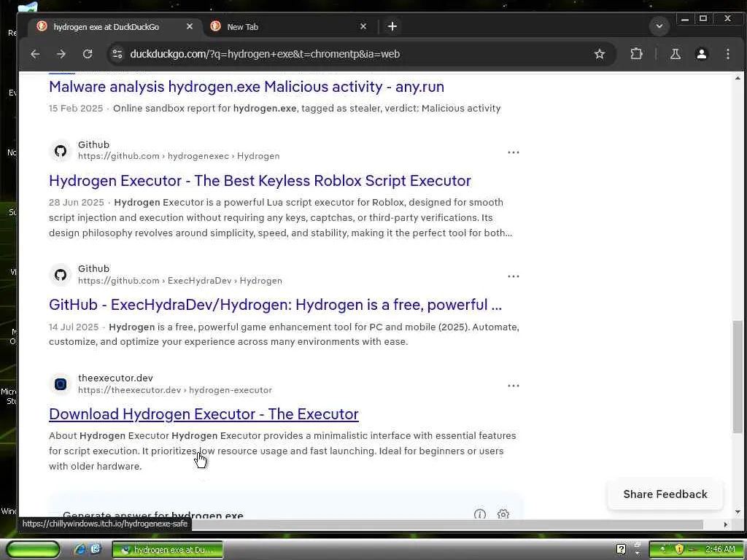The width and height of the screenshot is (747, 560).
Task: Bookmark this page with the star icon
Action: click(600, 54)
